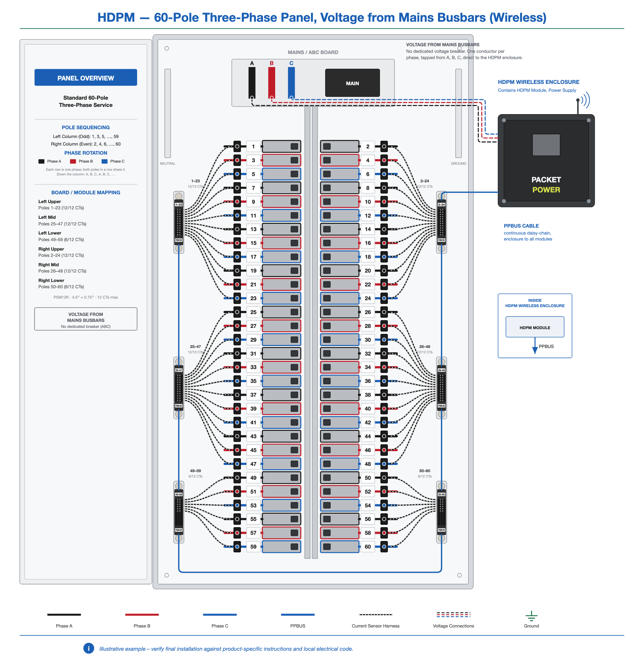
Task: Click the 49–59 P5M12K sensor module
Action: (x=179, y=512)
